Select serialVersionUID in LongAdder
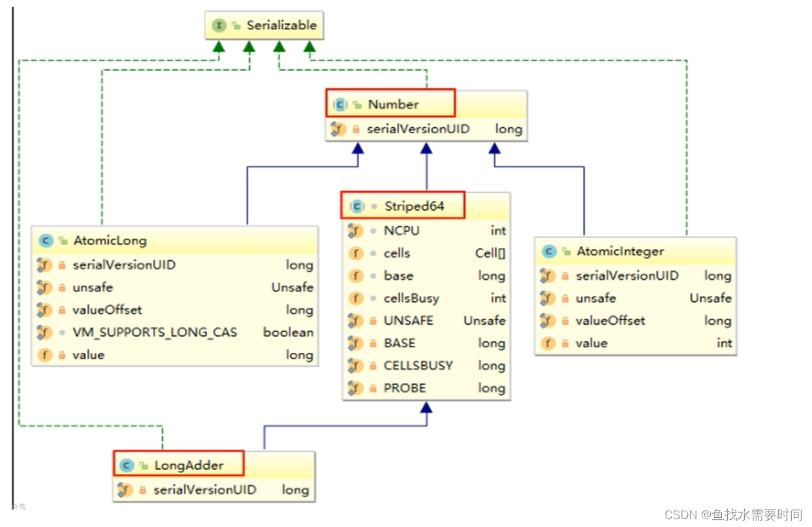This screenshot has height=527, width=812. [x=205, y=490]
